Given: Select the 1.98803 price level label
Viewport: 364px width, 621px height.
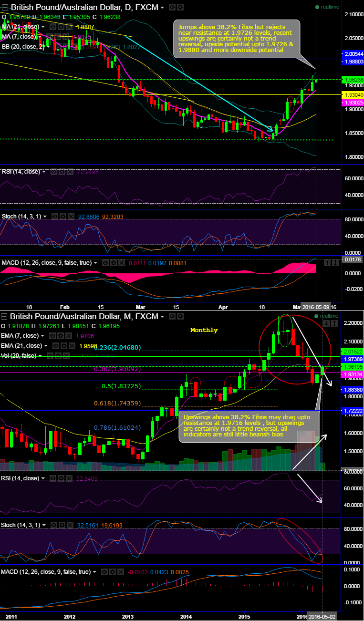Looking at the screenshot, I should (354, 62).
